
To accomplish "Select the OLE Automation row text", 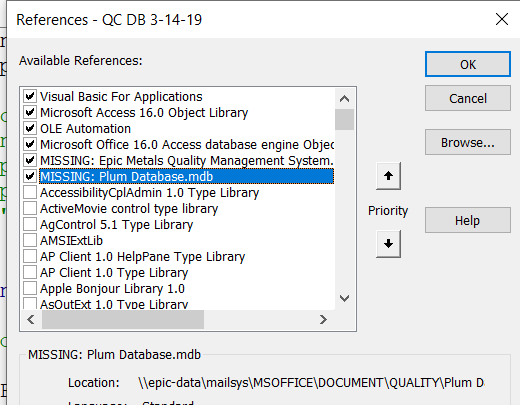I will pos(85,128).
